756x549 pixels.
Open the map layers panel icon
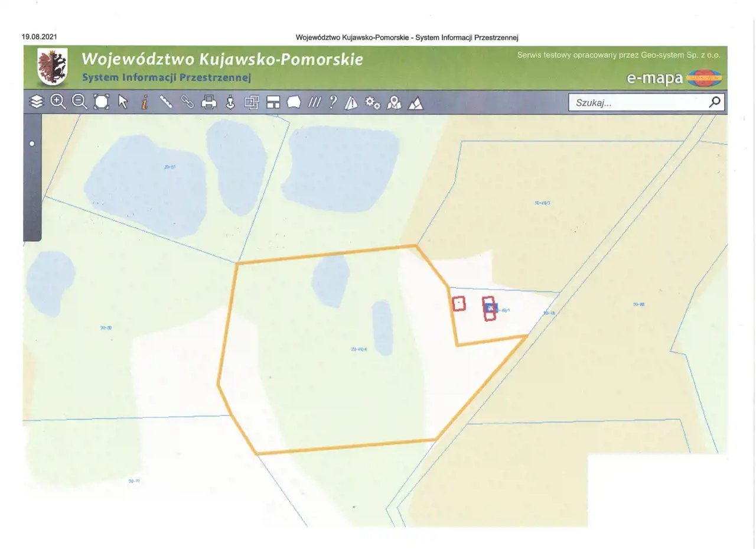click(37, 102)
